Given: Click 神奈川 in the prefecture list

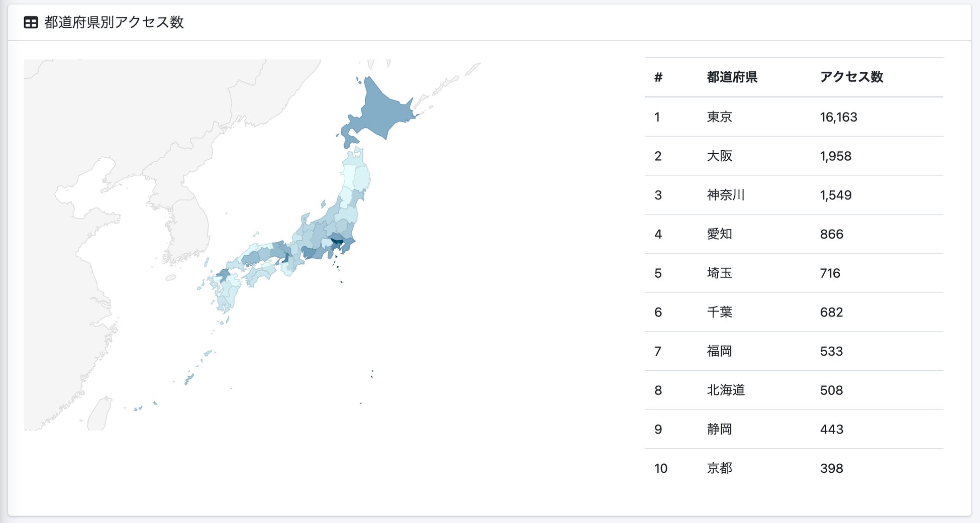Looking at the screenshot, I should 726,195.
